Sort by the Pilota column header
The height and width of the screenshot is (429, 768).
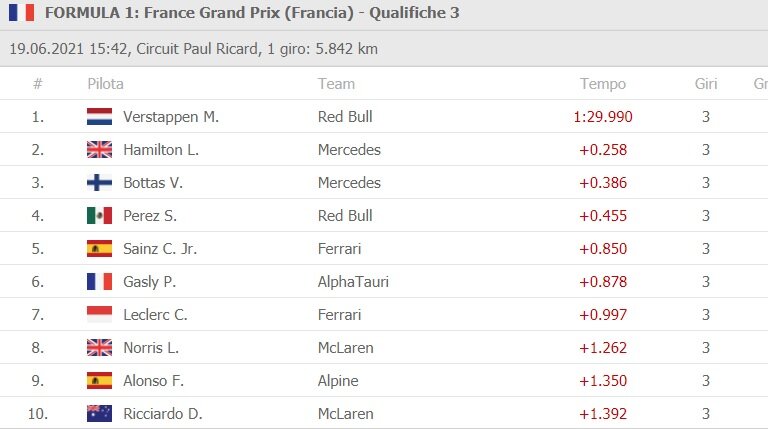[105, 84]
